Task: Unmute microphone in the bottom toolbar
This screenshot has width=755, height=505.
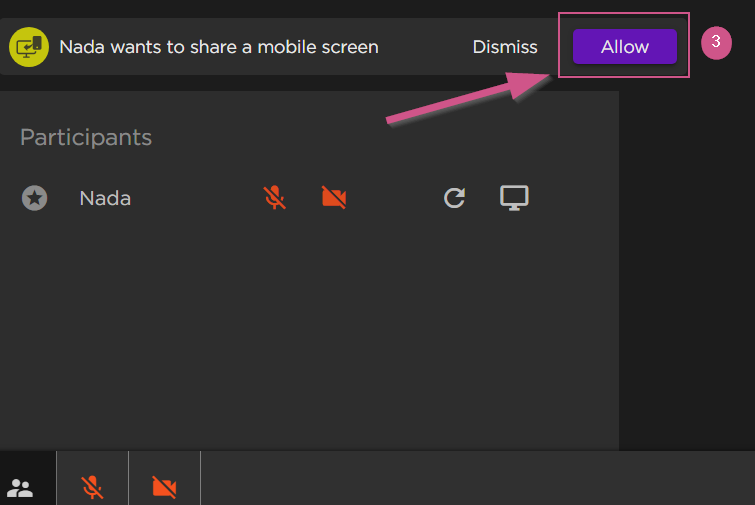Action: coord(92,487)
